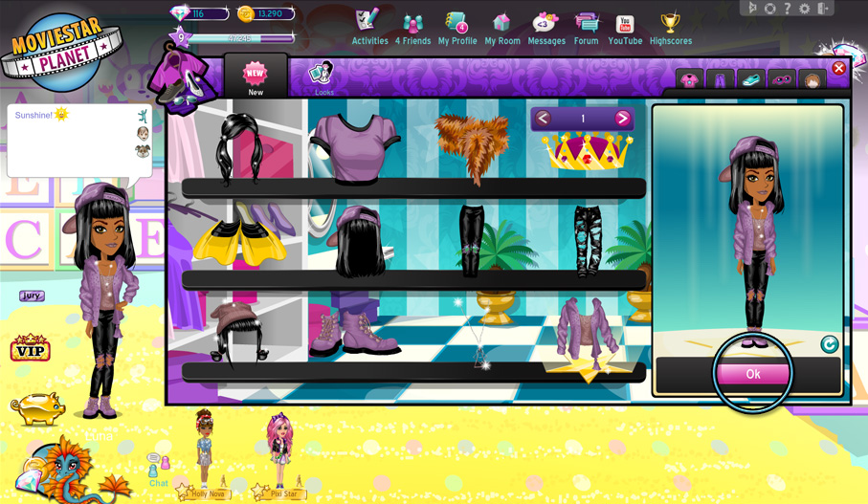The width and height of the screenshot is (868, 504).
Task: Switch to the New tab
Action: (256, 77)
